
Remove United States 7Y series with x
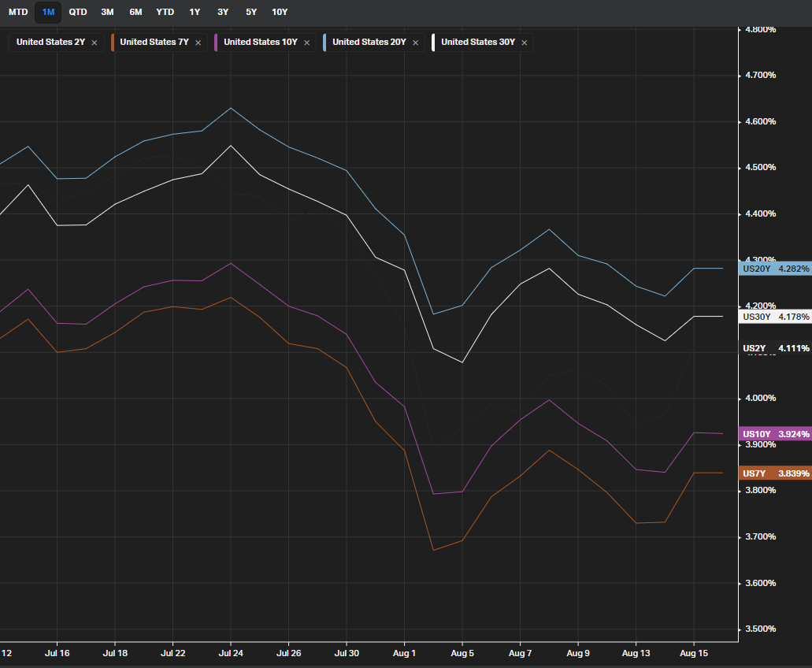pos(198,43)
